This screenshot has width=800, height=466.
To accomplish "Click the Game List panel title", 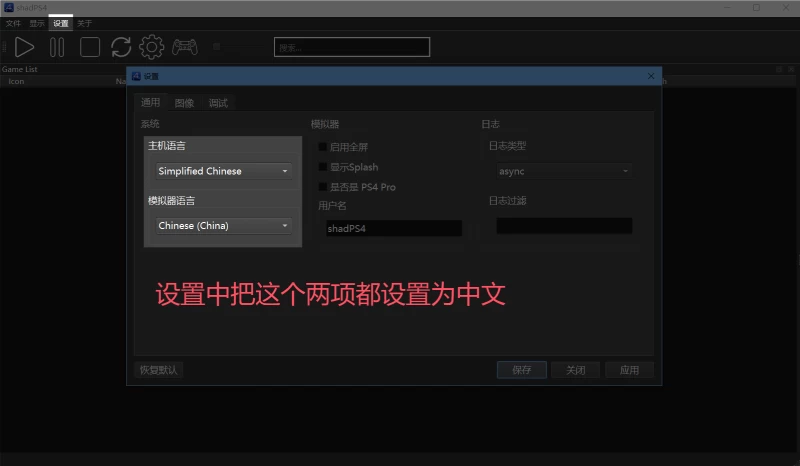I will (x=20, y=69).
